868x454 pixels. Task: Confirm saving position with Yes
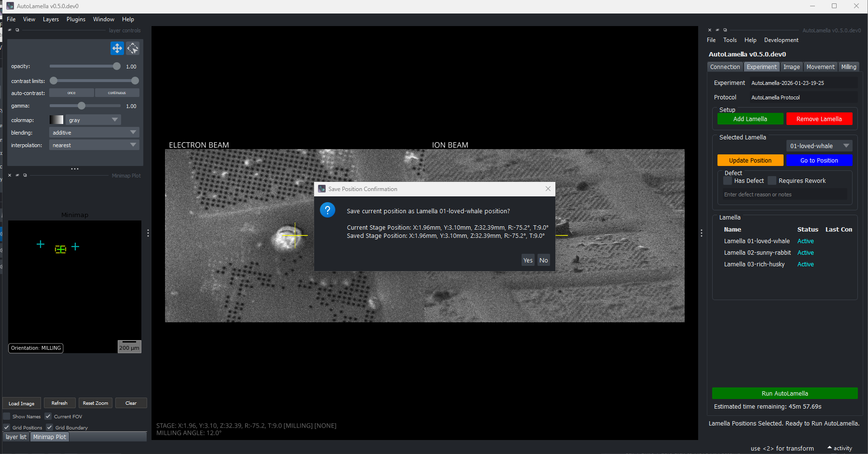pyautogui.click(x=528, y=261)
